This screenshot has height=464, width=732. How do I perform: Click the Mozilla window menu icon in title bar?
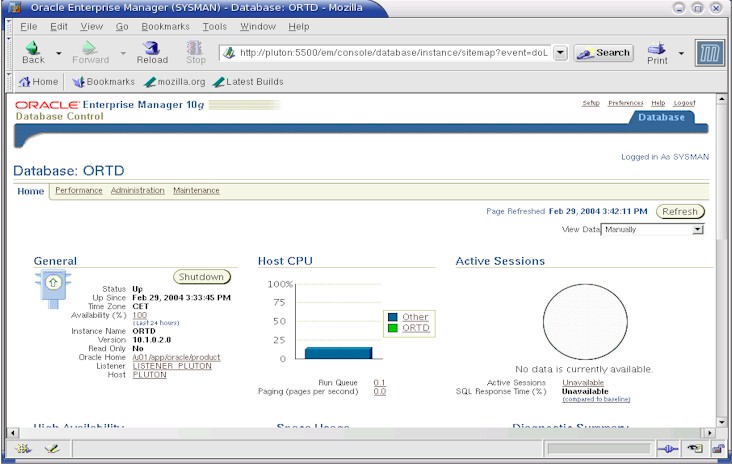coord(15,7)
